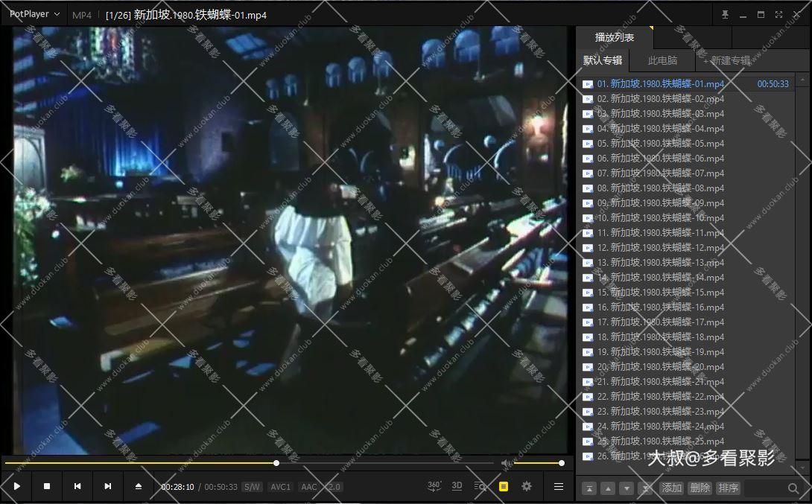
Task: Select playlist item 25. 新加坡.1980.铁蝴蝶-25.mp4
Action: pos(685,441)
